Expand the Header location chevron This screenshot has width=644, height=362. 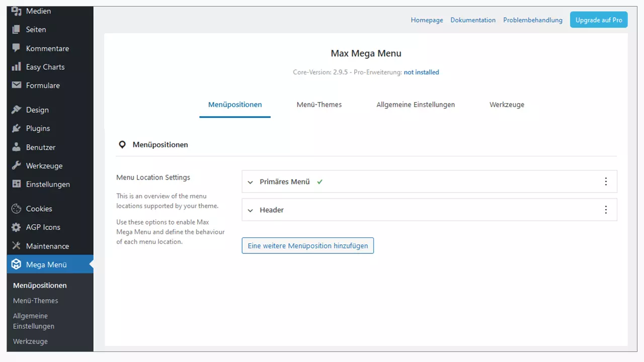(251, 210)
